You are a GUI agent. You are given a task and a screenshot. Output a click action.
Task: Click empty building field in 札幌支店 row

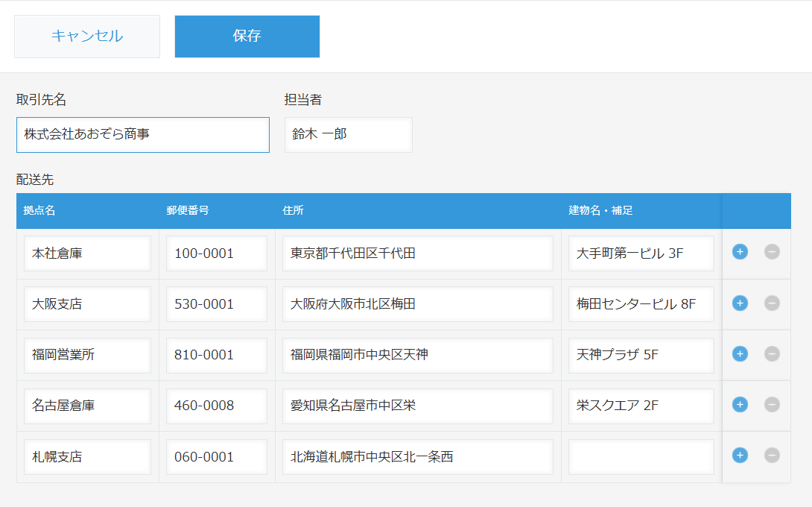(x=641, y=457)
